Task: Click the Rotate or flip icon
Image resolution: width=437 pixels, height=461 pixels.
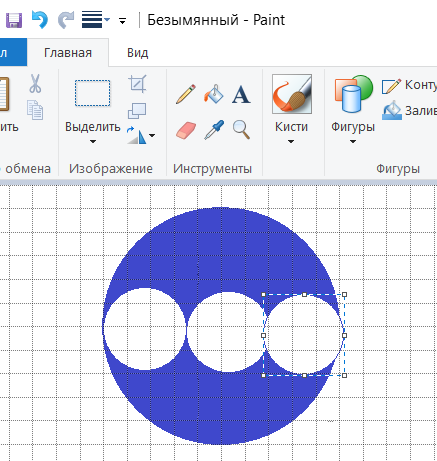Action: (x=136, y=135)
